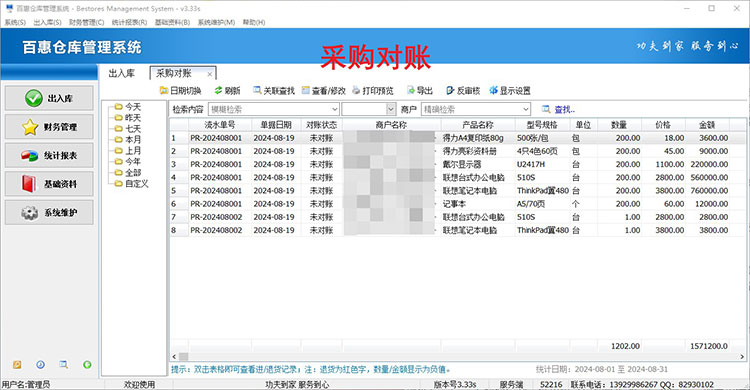The width and height of the screenshot is (750, 390).
Task: Click the orange icon at sidebar bottom
Action: tap(17, 365)
